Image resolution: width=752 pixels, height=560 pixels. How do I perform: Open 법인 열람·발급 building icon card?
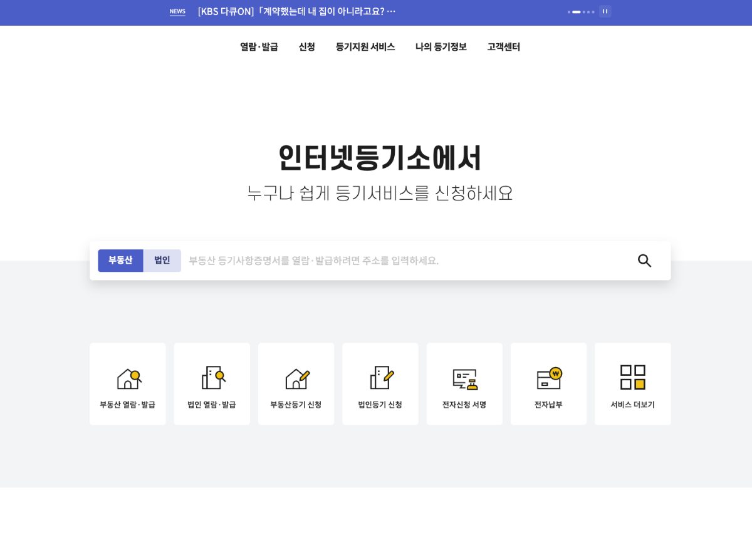pos(212,384)
